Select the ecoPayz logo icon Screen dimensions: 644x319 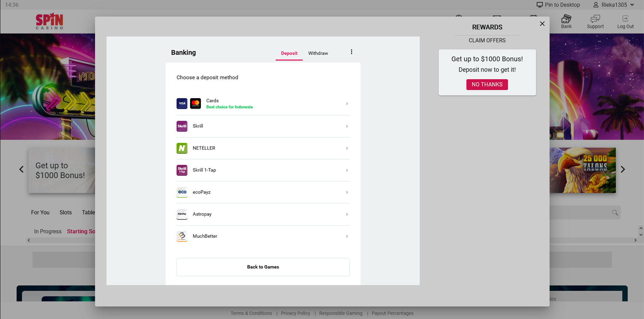pyautogui.click(x=182, y=192)
